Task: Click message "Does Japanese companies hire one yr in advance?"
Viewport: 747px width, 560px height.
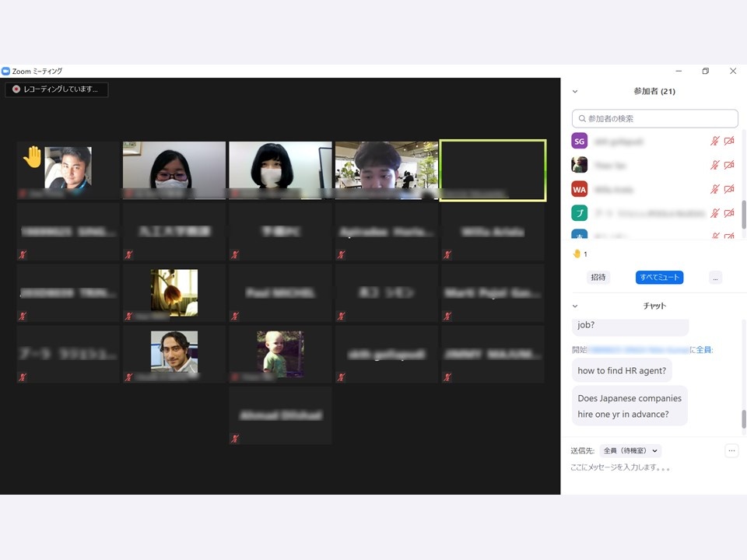Action: 630,406
